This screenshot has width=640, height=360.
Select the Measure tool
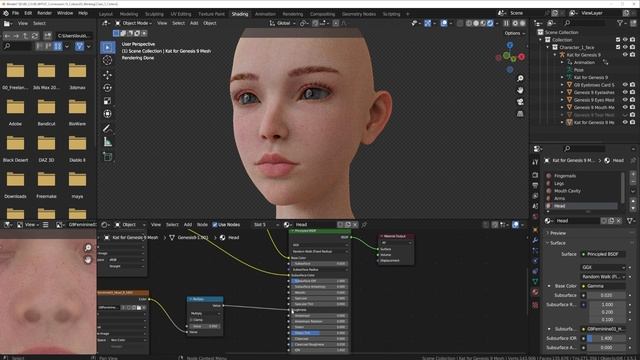[x=107, y=142]
